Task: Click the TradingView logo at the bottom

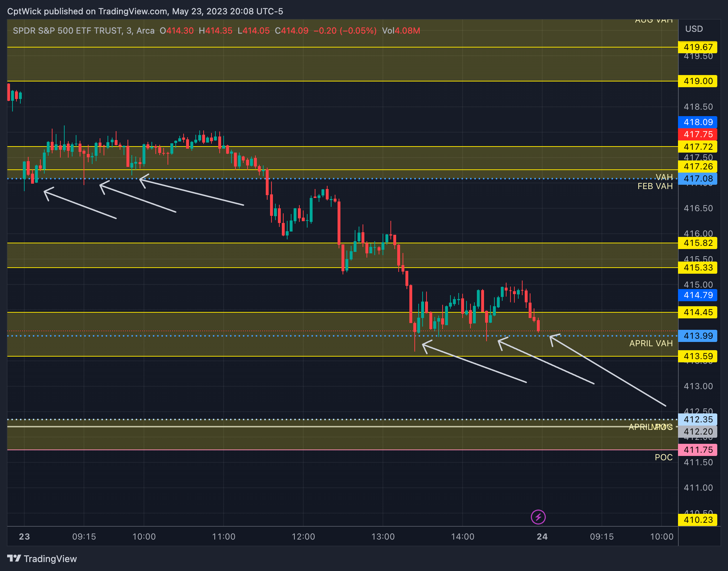Action: 42,558
